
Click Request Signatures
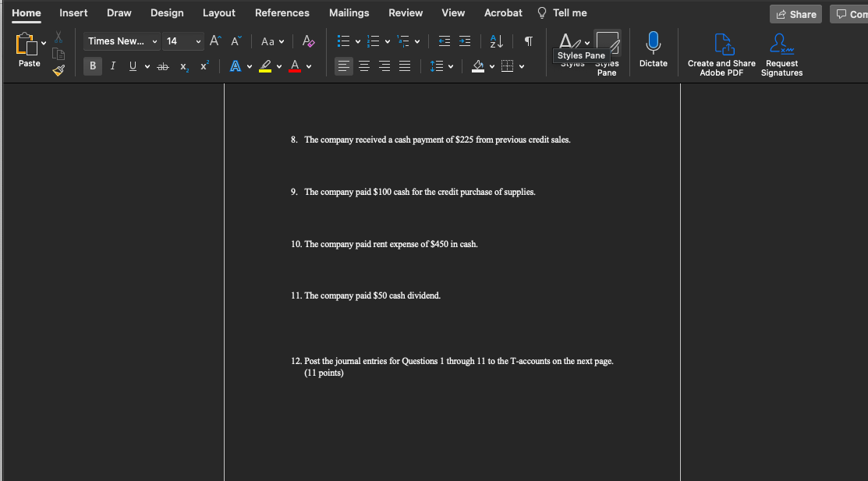[781, 55]
